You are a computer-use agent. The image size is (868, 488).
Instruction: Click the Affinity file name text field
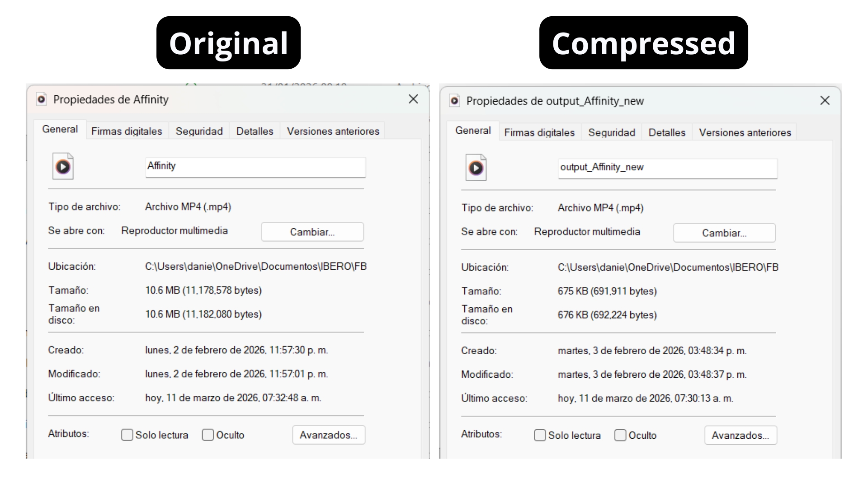[x=255, y=167]
